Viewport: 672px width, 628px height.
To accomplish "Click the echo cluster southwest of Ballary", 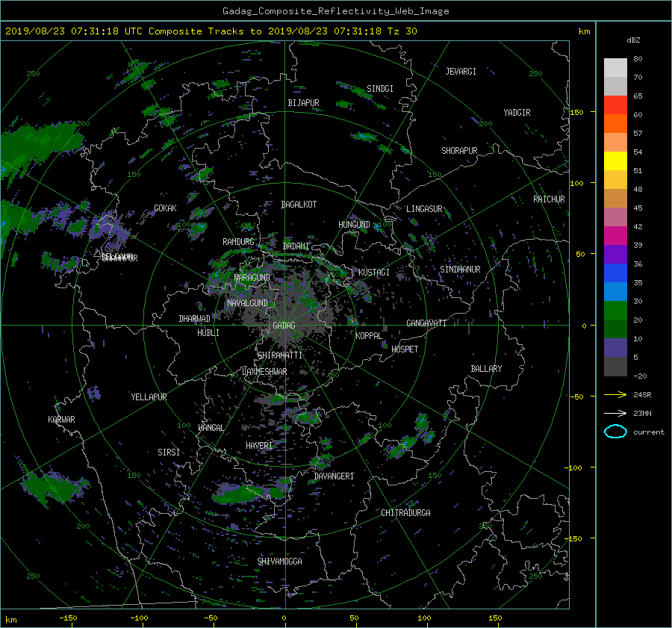I will coord(411,438).
